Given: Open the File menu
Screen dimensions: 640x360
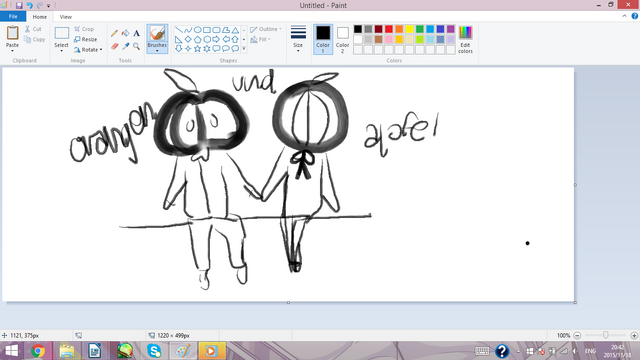Looking at the screenshot, I should click(13, 16).
